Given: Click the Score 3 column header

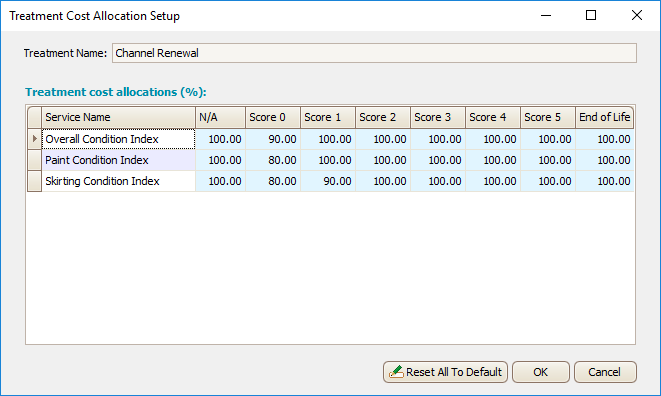Looking at the screenshot, I should tap(438, 117).
